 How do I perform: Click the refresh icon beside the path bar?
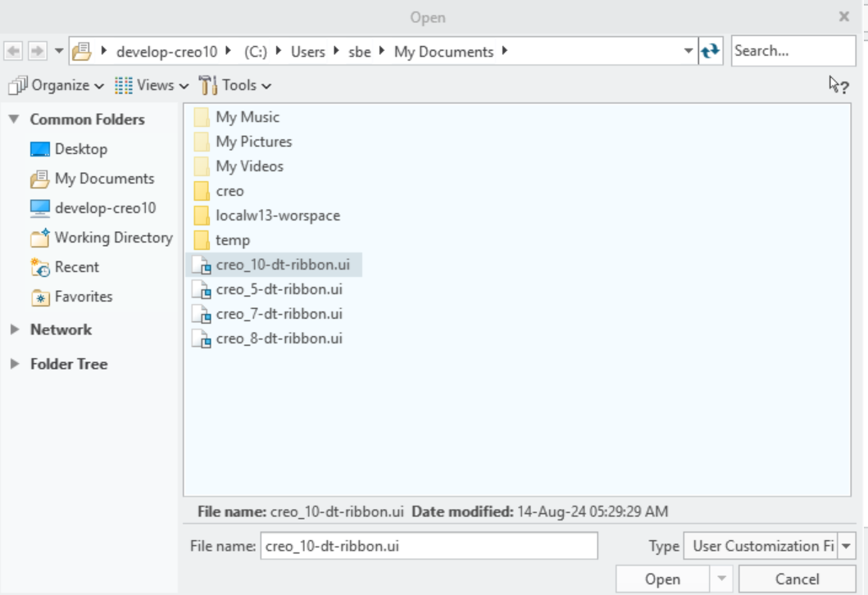point(710,52)
